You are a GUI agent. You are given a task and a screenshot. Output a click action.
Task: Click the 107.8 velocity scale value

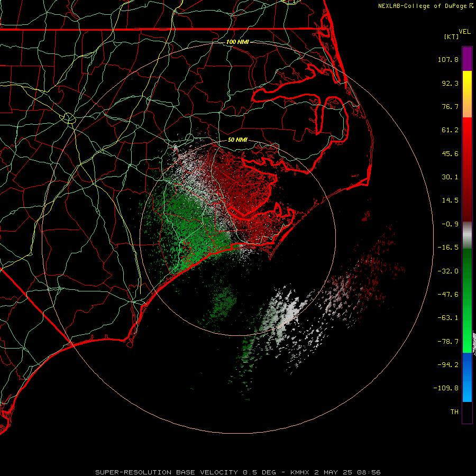[x=448, y=59]
